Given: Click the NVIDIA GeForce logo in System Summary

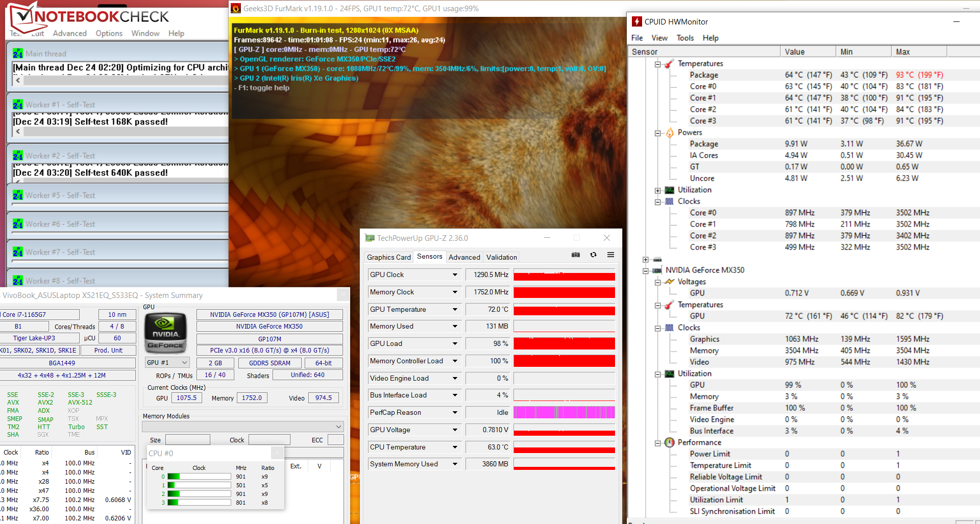Looking at the screenshot, I should pyautogui.click(x=165, y=334).
